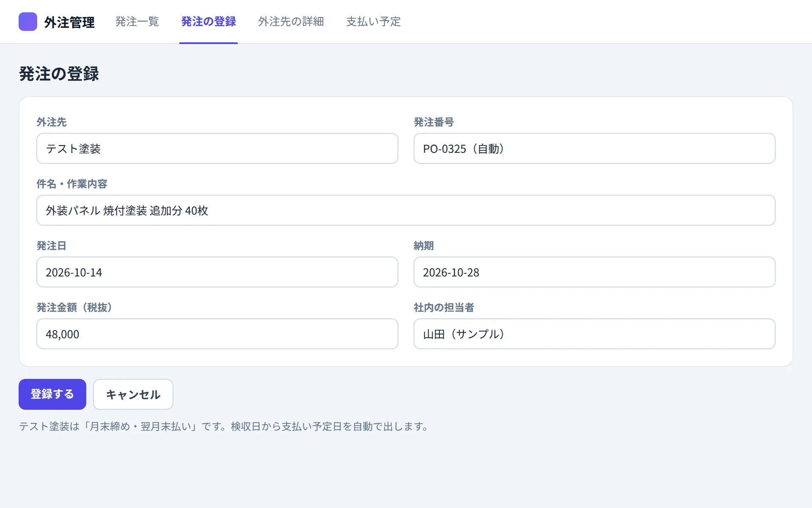Click the 発注の登録 page heading
812x508 pixels.
[x=59, y=74]
